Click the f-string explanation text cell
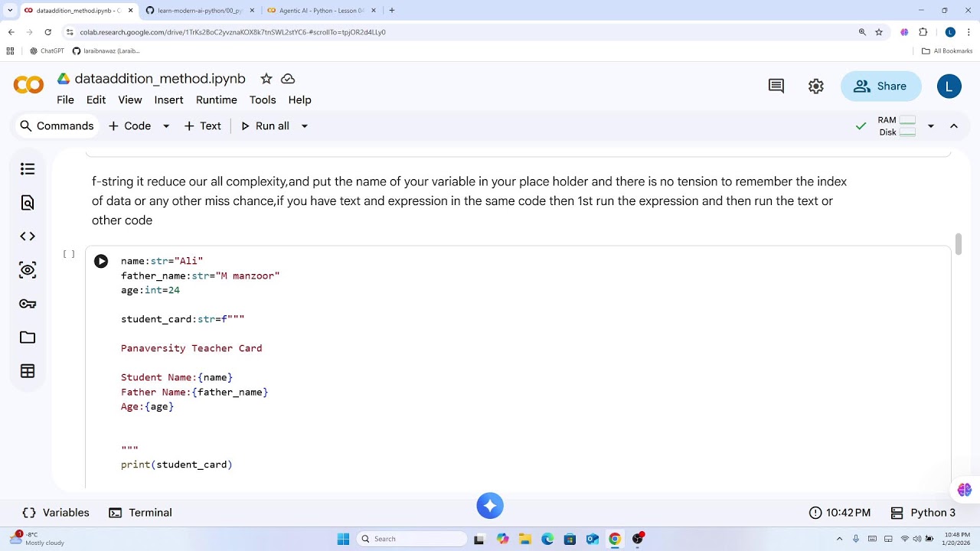The width and height of the screenshot is (980, 551). (469, 201)
